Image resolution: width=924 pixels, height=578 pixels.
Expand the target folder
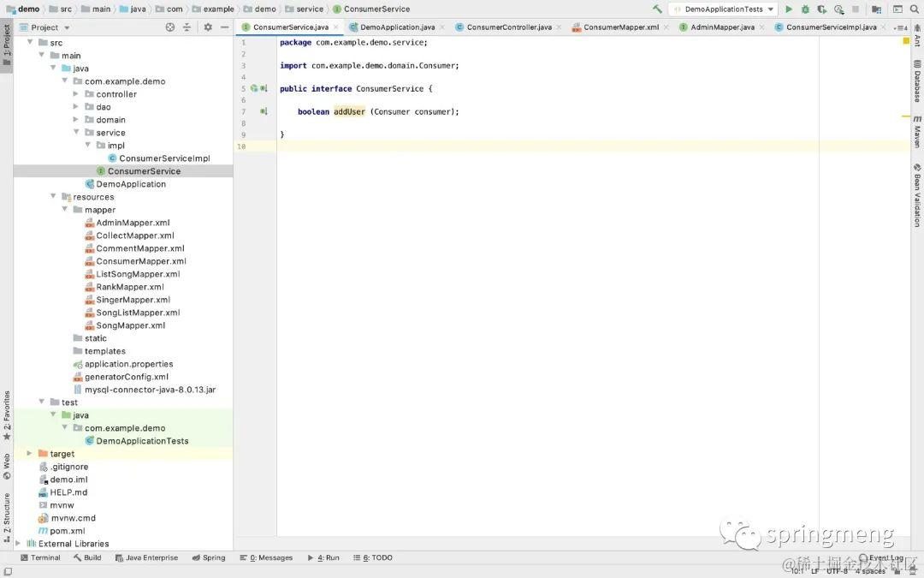pos(29,454)
